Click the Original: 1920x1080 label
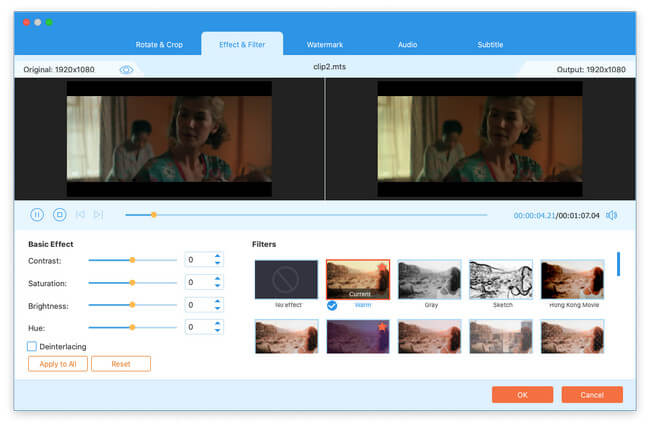 pyautogui.click(x=59, y=70)
